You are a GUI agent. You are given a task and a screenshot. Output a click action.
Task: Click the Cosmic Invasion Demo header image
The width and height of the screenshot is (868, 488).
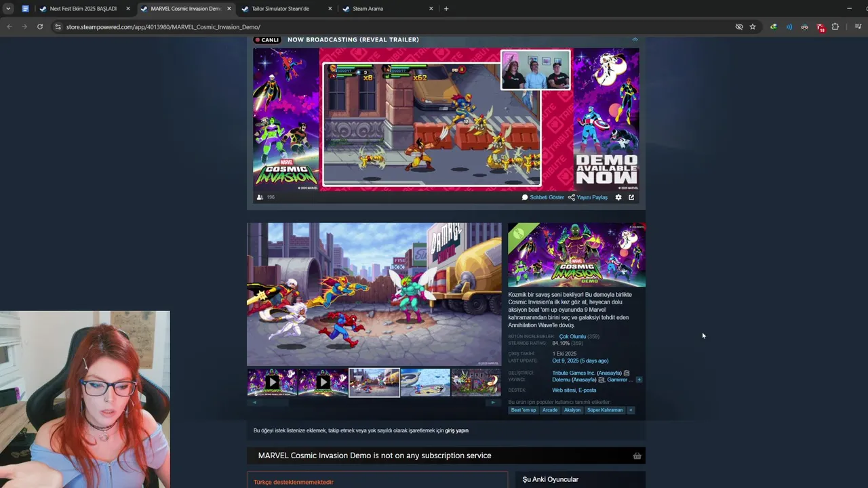pos(576,255)
